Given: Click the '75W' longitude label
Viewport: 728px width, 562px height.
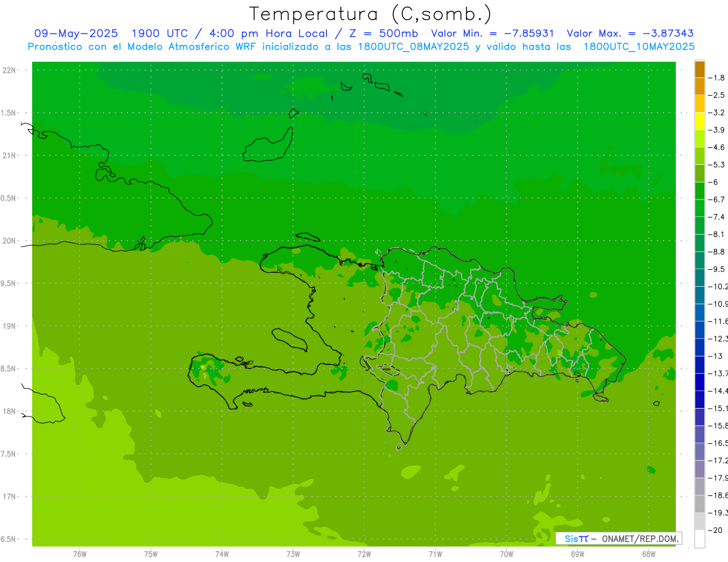Looking at the screenshot, I should coord(151,554).
